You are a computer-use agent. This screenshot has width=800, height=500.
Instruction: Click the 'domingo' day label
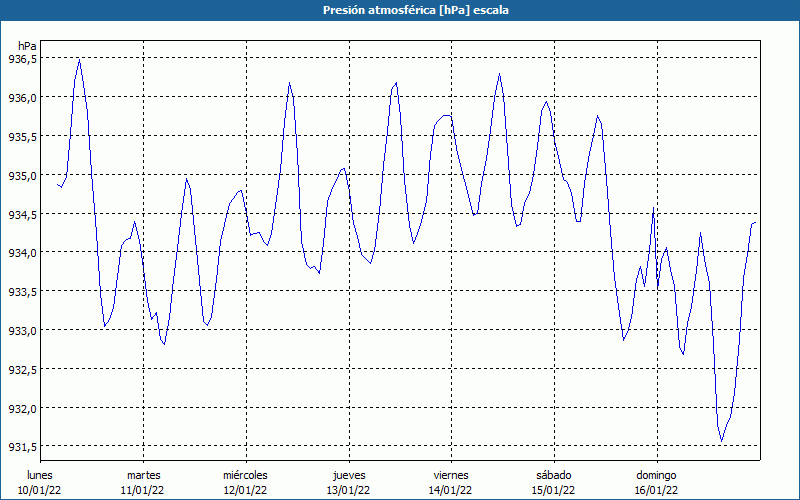[656, 476]
